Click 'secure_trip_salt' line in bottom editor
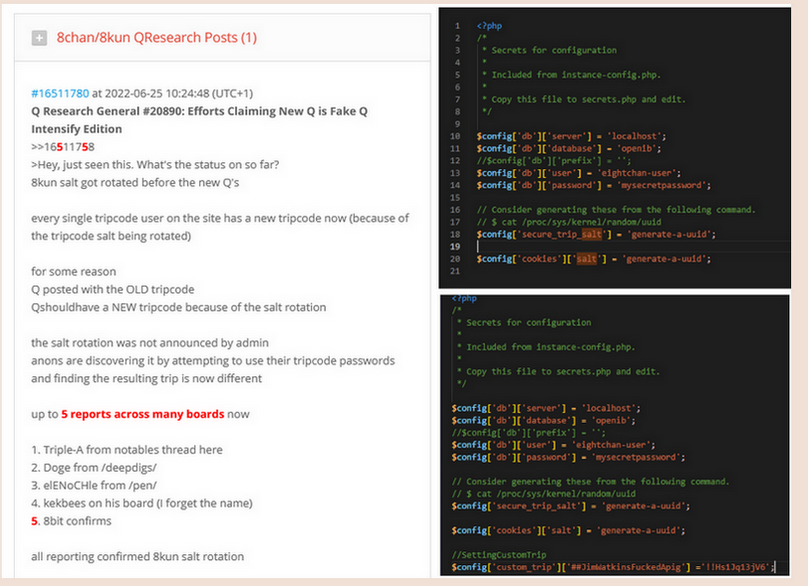The width and height of the screenshot is (808, 586). coord(571,506)
